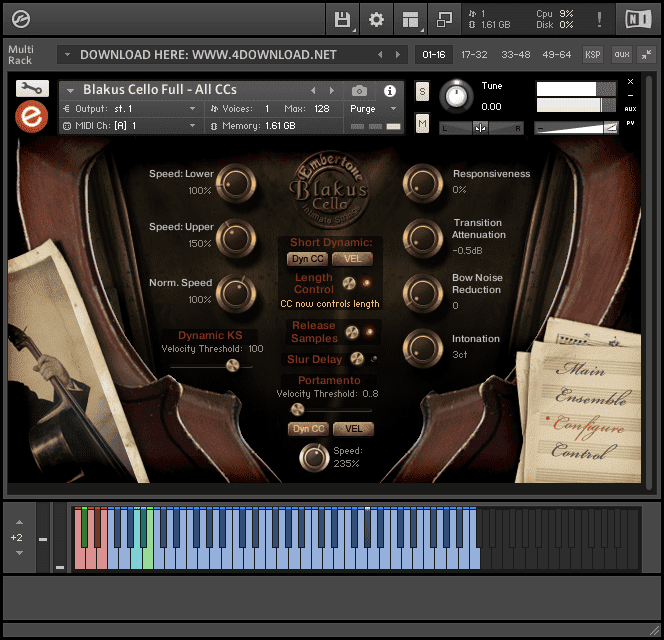
Task: Open Configure page on sheet
Action: 588,426
